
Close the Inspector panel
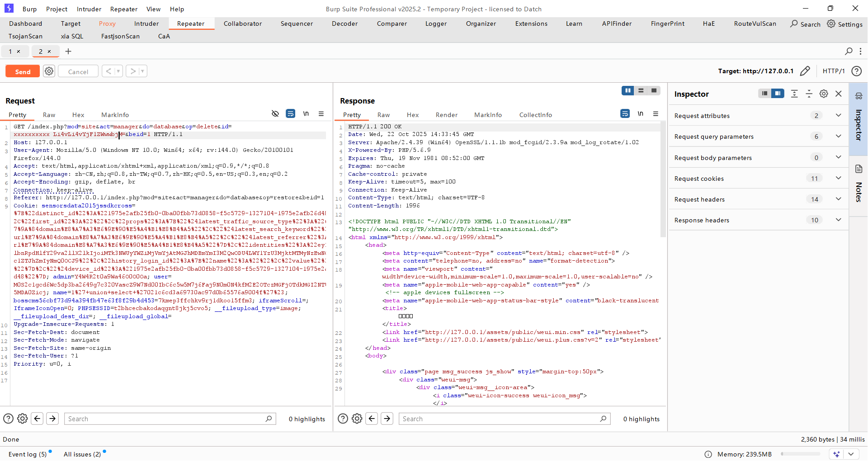839,94
